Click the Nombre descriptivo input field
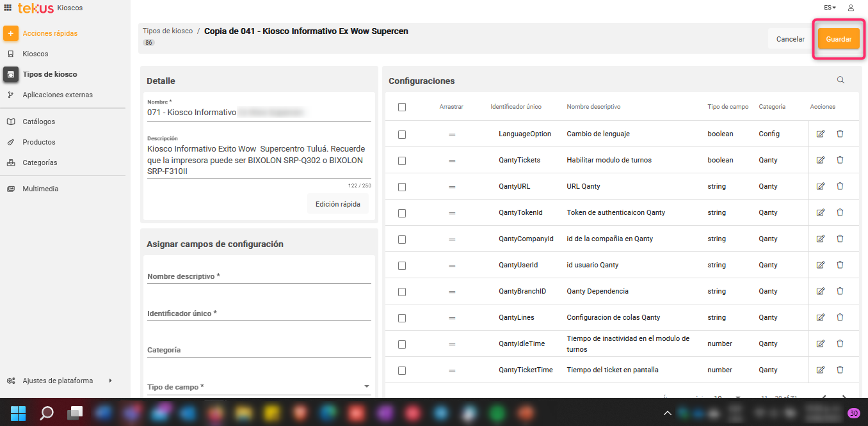 pos(259,276)
